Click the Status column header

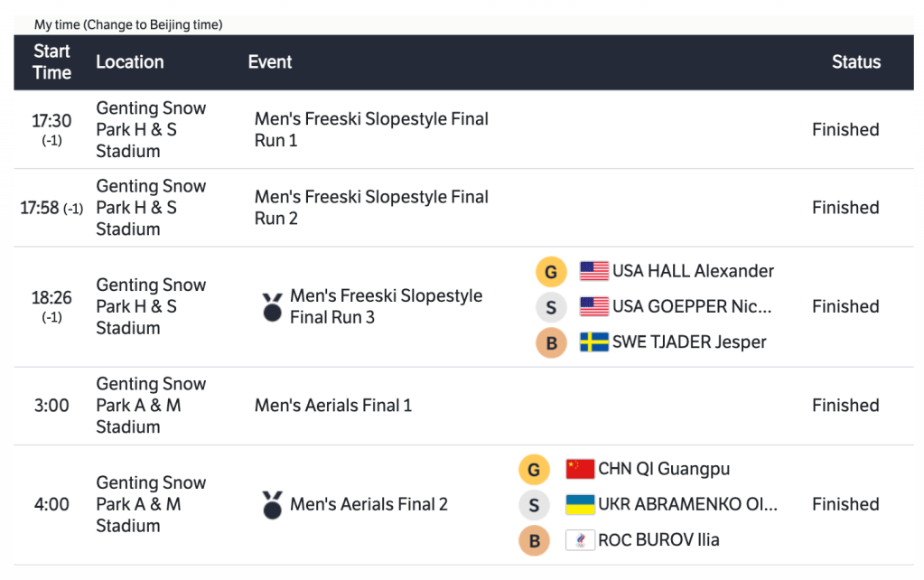coord(855,62)
